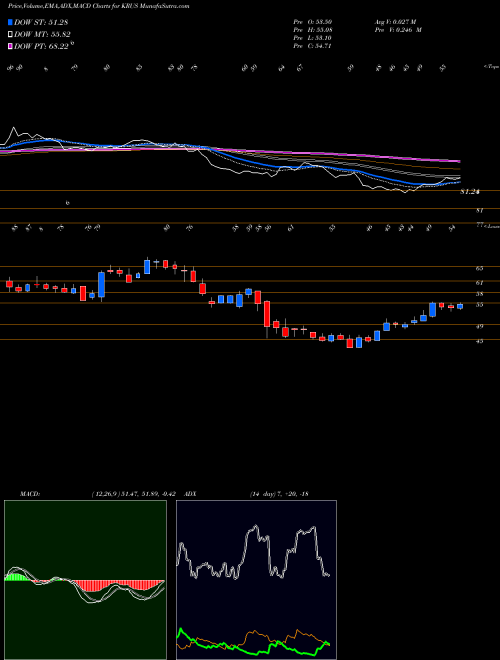Select the 'DOW MT: 55.82' legend text
Screen dimensions: 500x660
(x=42, y=35)
